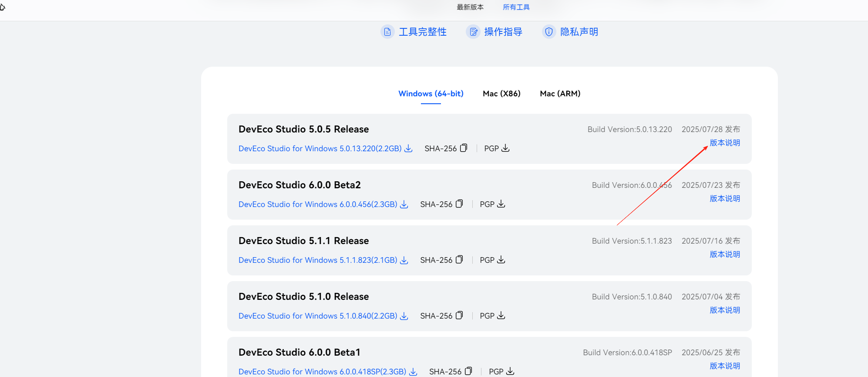
Task: Switch to the Mac (ARM) tab
Action: [x=560, y=94]
